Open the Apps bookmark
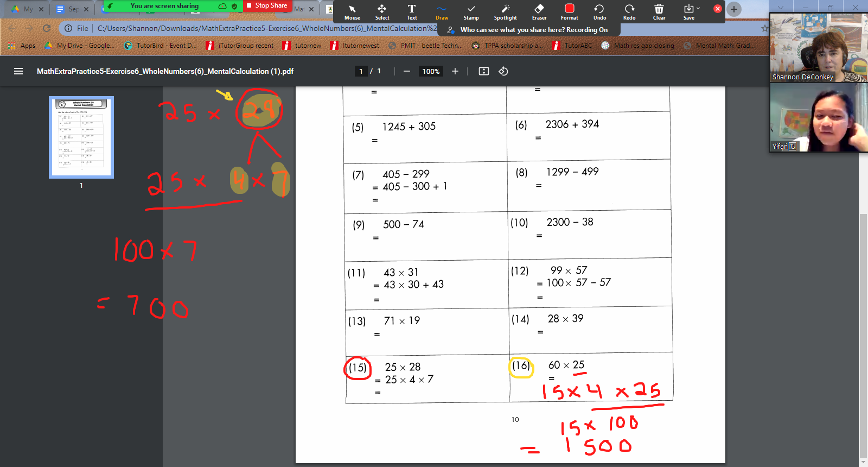The image size is (868, 467). 22,46
